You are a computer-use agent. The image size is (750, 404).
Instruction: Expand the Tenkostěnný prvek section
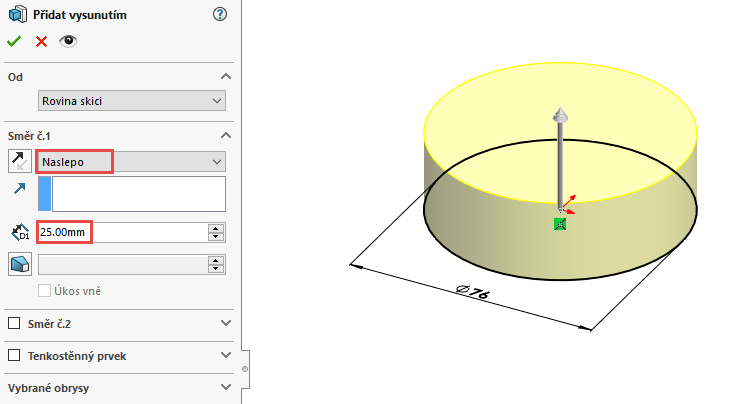(226, 355)
